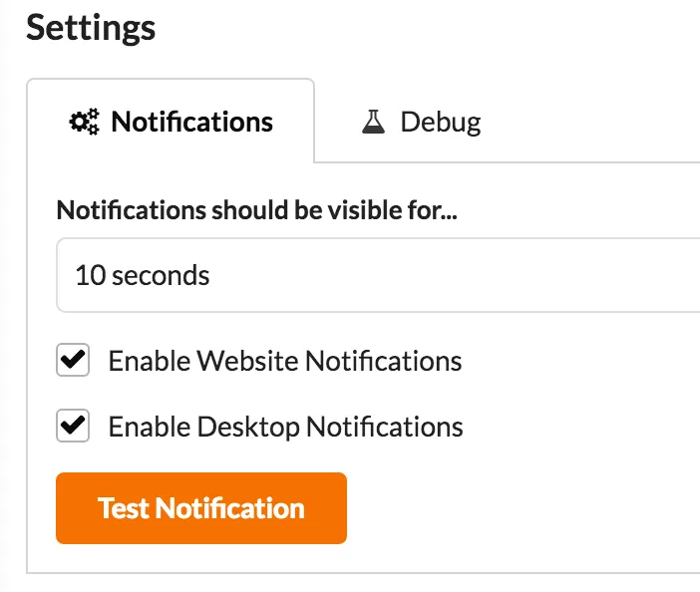Click the word Debug in the tab bar

(441, 123)
